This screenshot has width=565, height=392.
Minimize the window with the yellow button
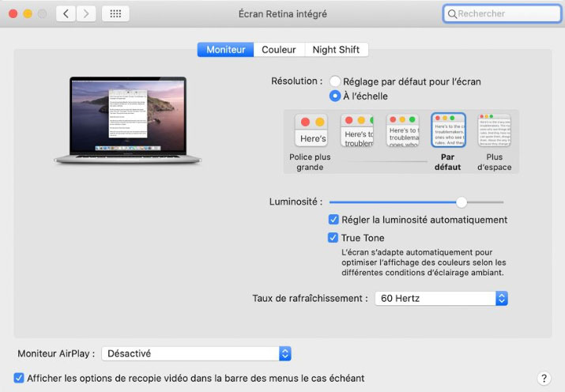point(28,14)
